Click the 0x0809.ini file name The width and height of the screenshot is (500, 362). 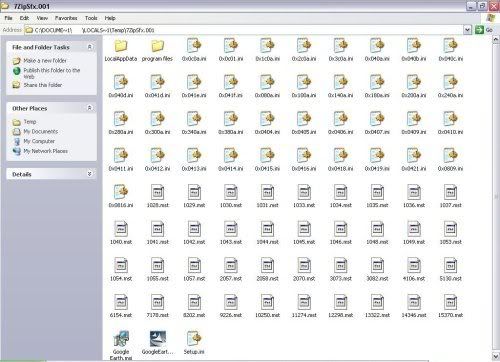[450, 169]
